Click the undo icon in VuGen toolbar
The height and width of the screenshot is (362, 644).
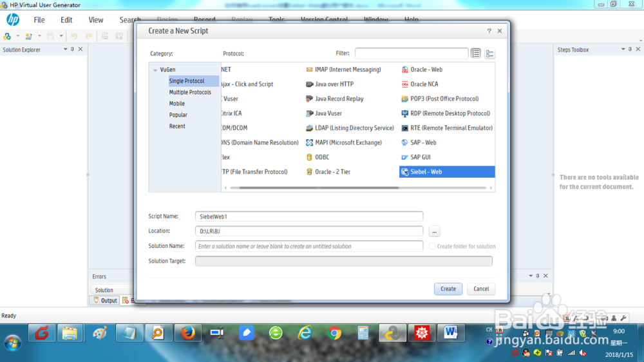[x=74, y=36]
